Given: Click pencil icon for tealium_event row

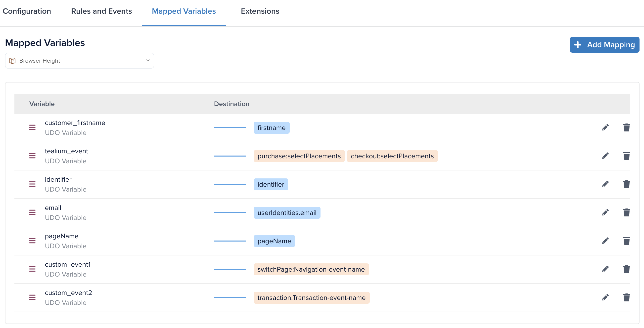Looking at the screenshot, I should click(x=605, y=156).
